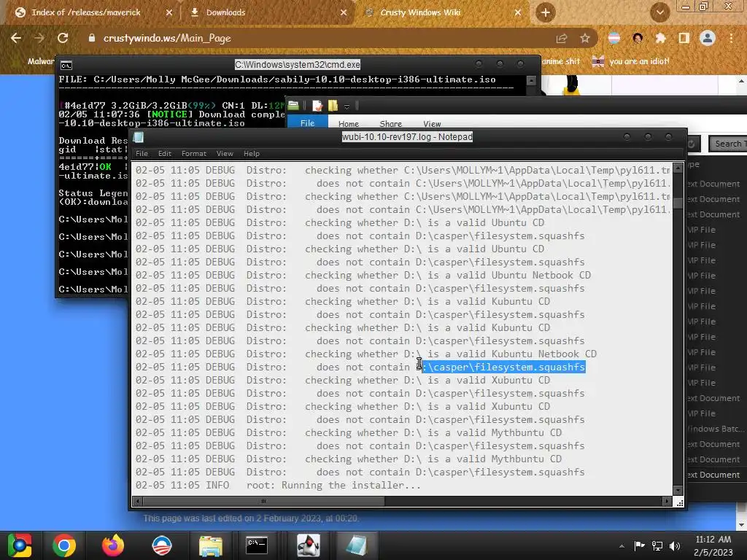Open 'you are an idiot!' bookmark
Screen dimensions: 747x560
click(x=630, y=61)
